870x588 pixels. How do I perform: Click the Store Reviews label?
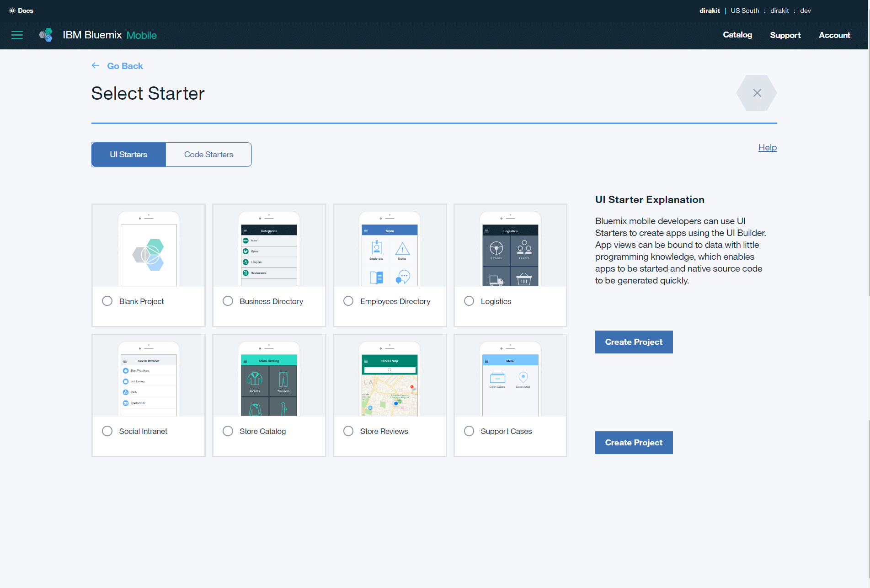(384, 431)
